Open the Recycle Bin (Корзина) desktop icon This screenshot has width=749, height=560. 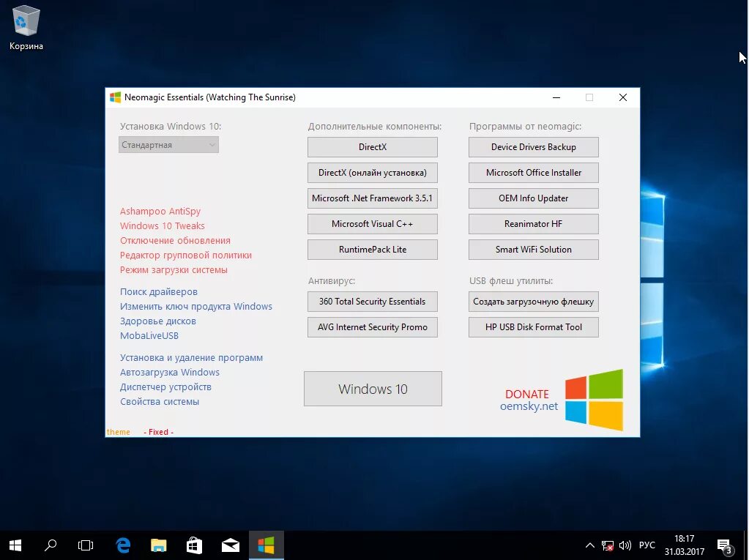coord(26,28)
